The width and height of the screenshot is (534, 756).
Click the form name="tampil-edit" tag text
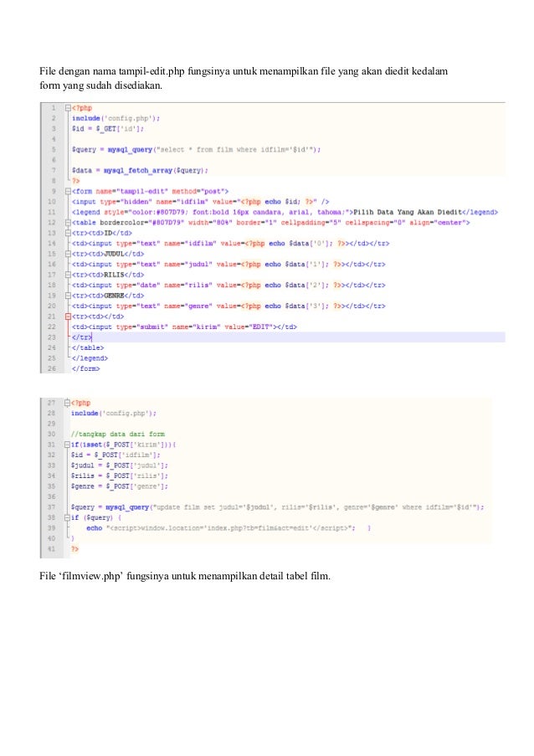click(150, 192)
